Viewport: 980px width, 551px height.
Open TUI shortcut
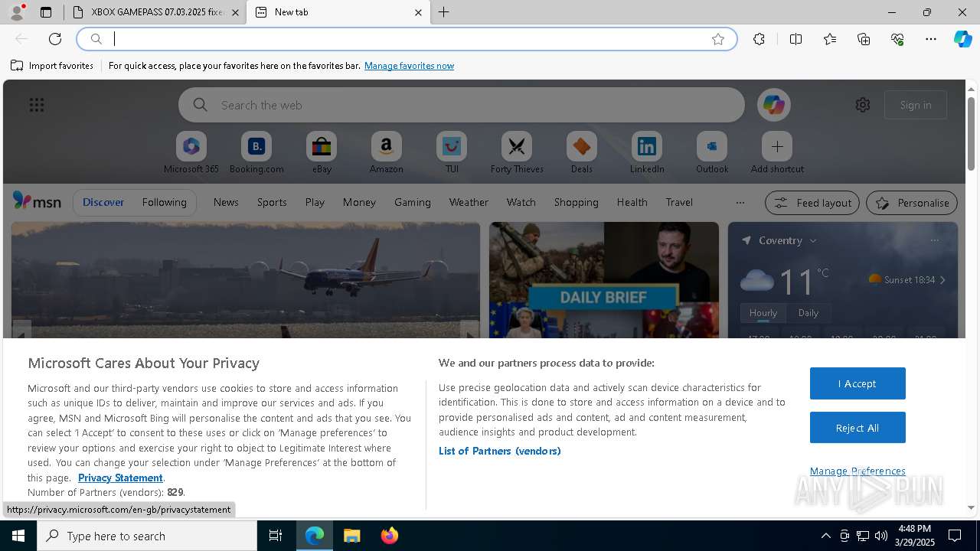(x=452, y=152)
